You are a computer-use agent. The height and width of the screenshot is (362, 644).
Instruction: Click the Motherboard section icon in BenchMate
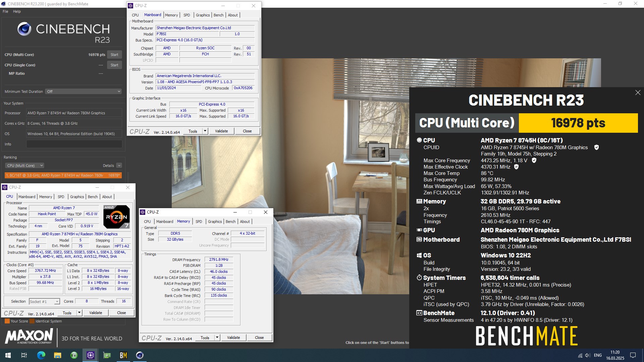[419, 239]
